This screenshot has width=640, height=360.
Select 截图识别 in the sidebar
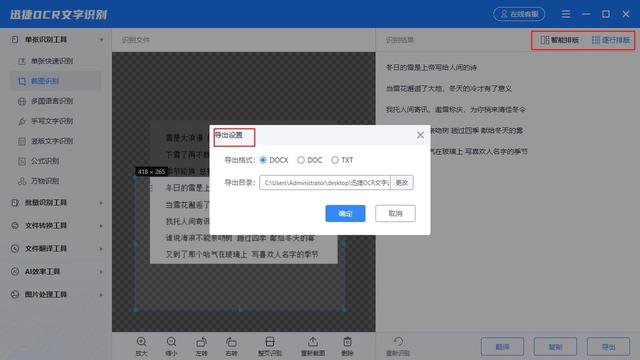[55, 81]
